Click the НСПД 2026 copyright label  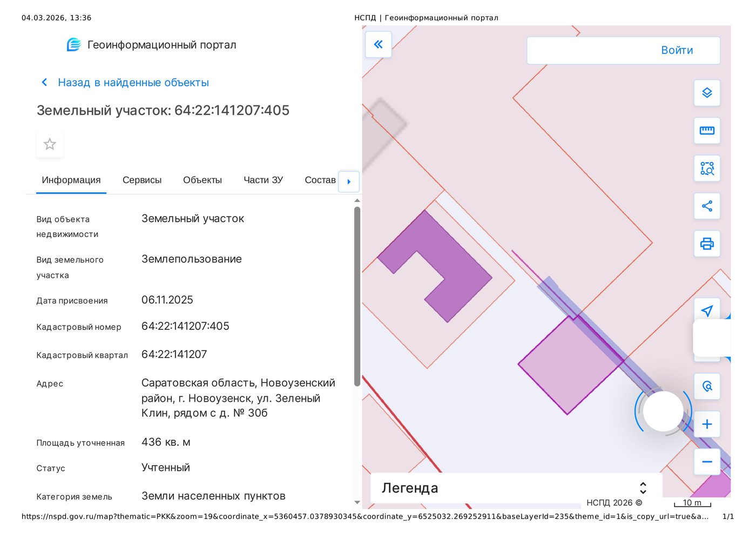click(615, 503)
